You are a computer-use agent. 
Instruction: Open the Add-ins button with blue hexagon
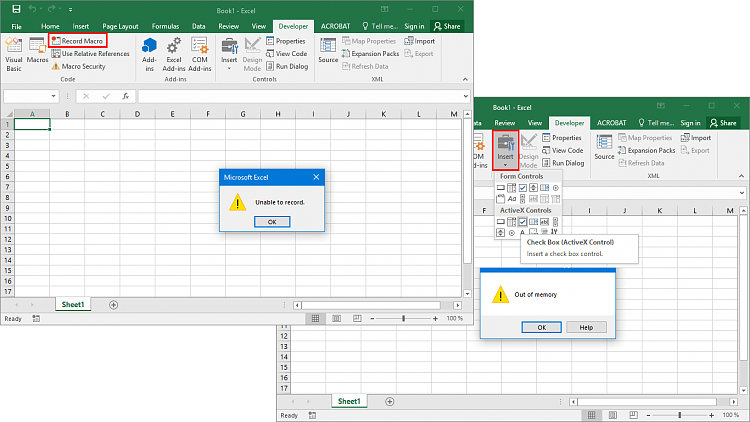(149, 54)
